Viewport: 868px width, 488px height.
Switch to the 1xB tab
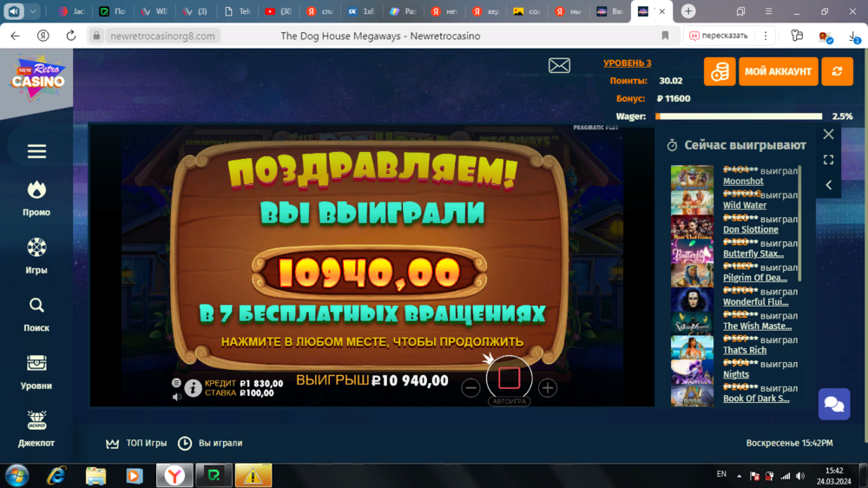tap(361, 11)
